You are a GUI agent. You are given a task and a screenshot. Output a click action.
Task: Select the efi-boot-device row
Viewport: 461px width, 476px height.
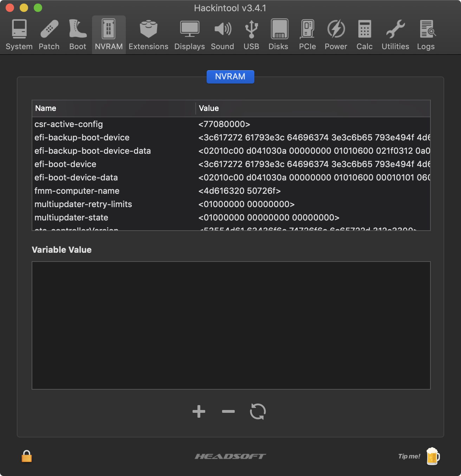(x=231, y=164)
